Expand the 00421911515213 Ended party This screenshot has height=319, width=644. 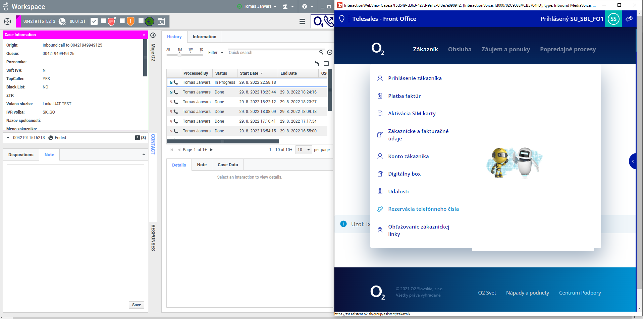8,138
